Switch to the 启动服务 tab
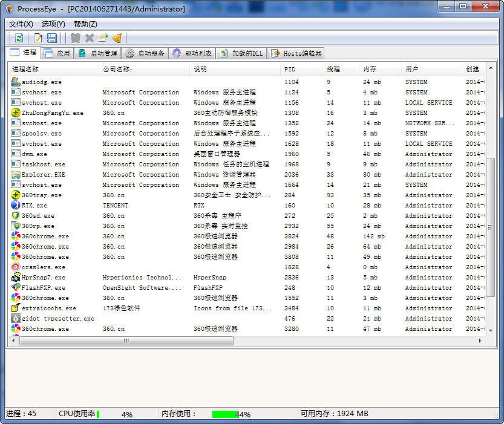Image resolution: width=504 pixels, height=424 pixels. coord(145,53)
